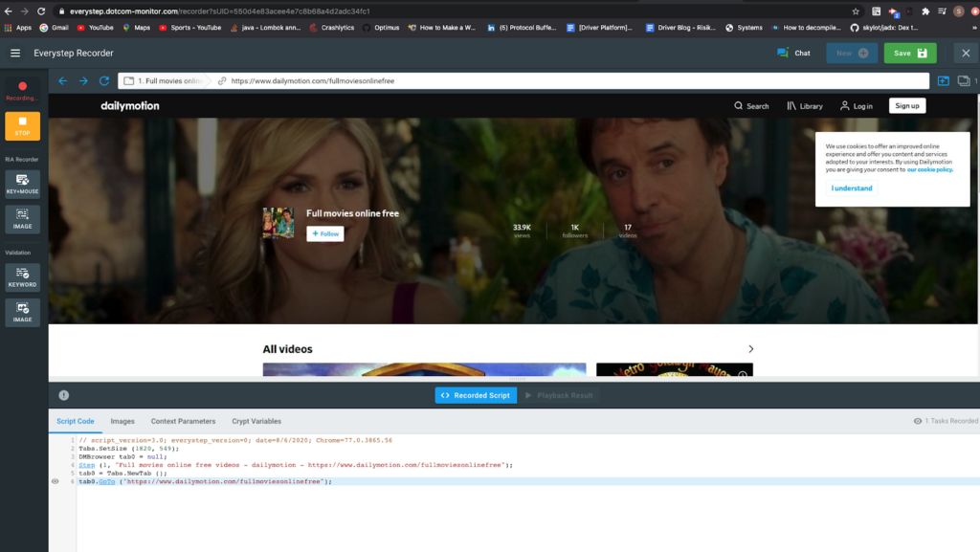Follow the Full movies online free channel
Viewport: 980px width, 552px height.
click(325, 233)
